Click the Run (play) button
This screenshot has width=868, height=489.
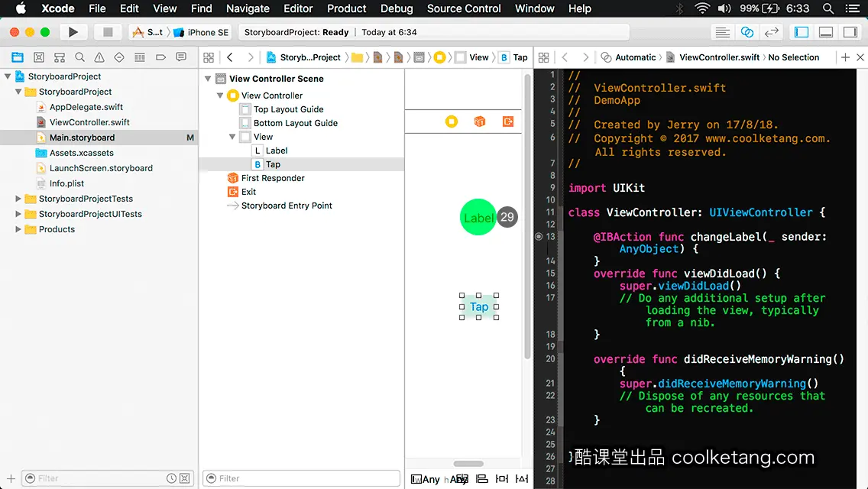tap(73, 32)
